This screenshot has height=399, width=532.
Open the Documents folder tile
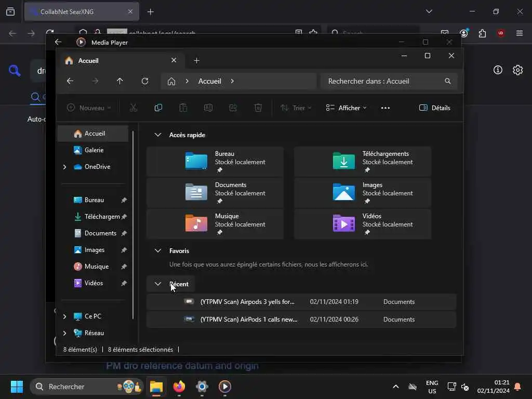click(215, 193)
